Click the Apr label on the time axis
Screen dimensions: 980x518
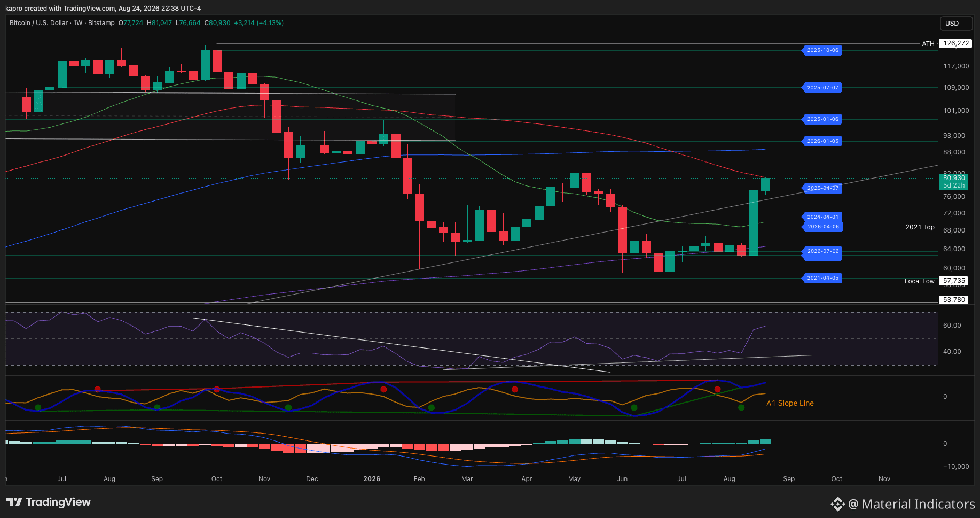pos(527,479)
